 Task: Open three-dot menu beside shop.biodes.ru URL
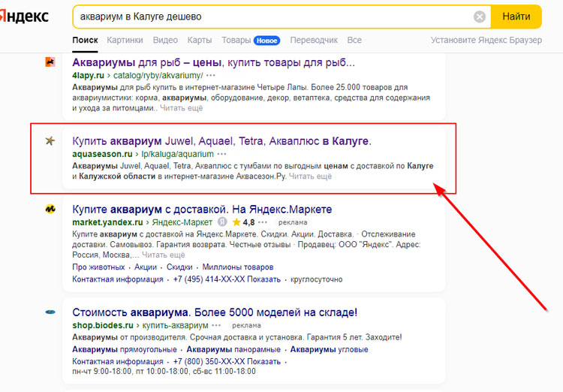click(217, 325)
